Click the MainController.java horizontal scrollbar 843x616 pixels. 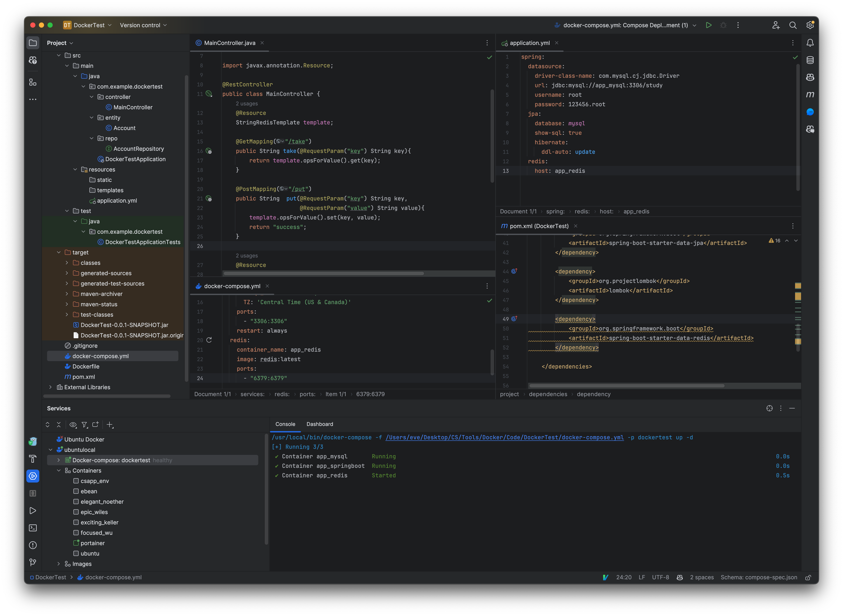pyautogui.click(x=323, y=274)
